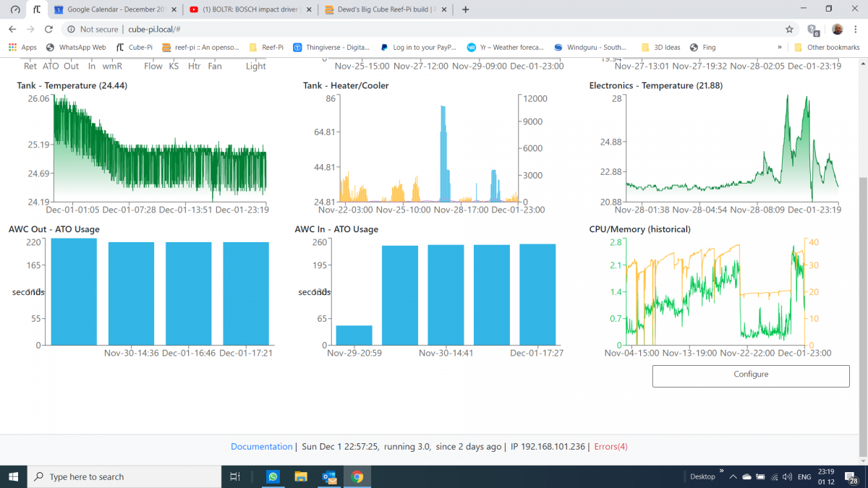Click the browser reload icon

(x=48, y=29)
